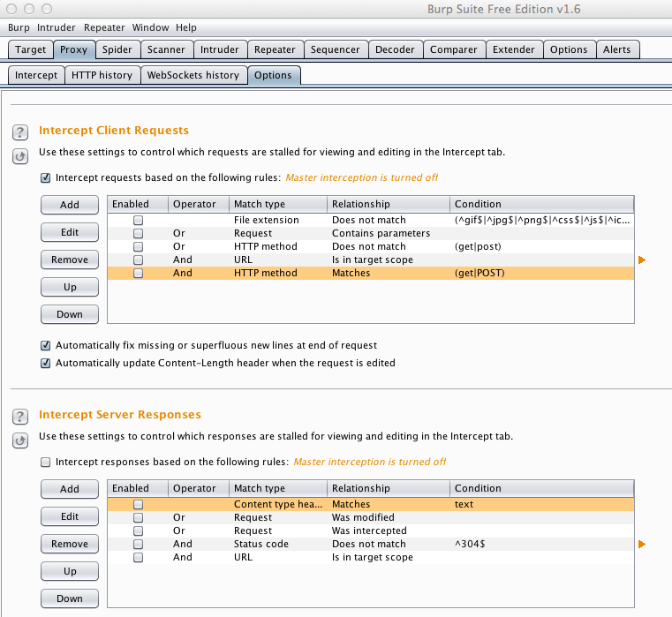Click Remove button for server response rules
This screenshot has height=617, width=672.
click(x=70, y=544)
